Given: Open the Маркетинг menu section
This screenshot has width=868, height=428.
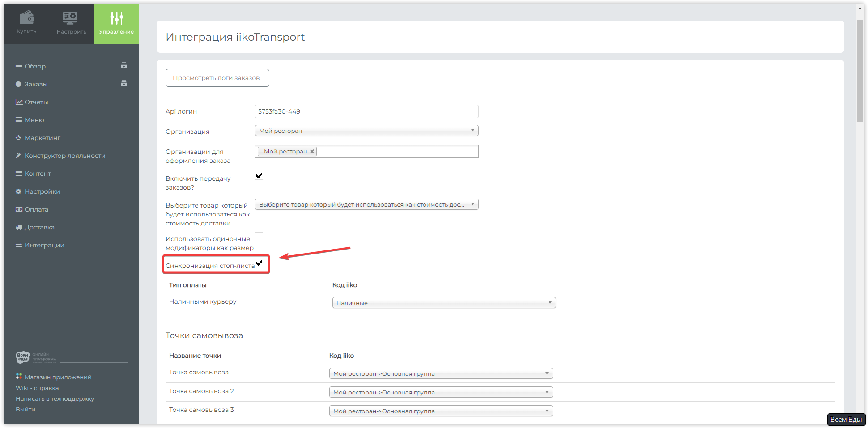Looking at the screenshot, I should [43, 138].
